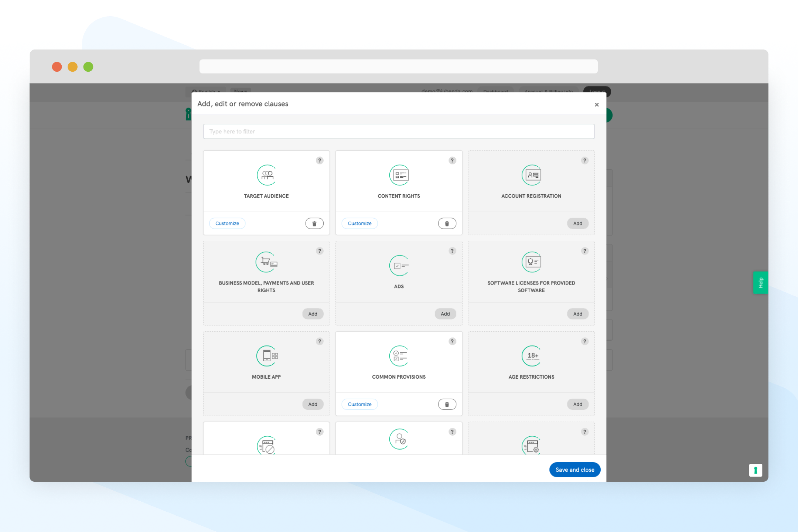Open help tooltip for Account Registration

pos(584,160)
